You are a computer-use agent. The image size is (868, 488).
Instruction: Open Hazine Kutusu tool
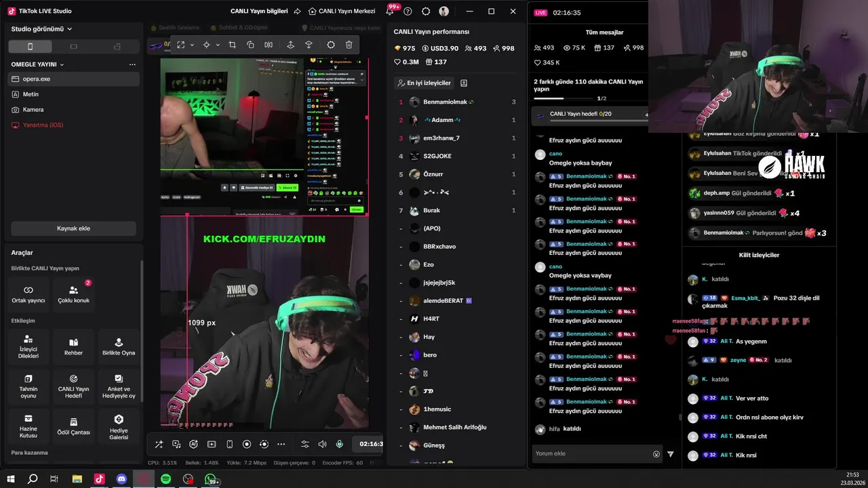tap(28, 426)
